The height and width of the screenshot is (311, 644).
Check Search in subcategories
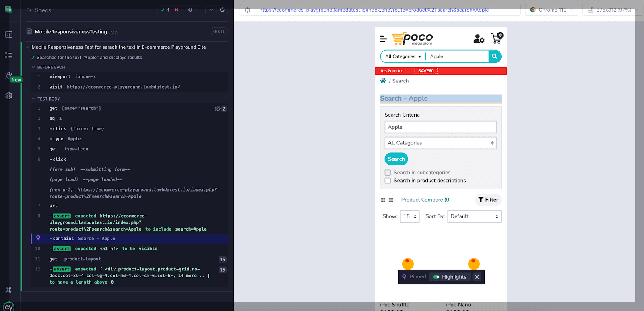pyautogui.click(x=388, y=173)
